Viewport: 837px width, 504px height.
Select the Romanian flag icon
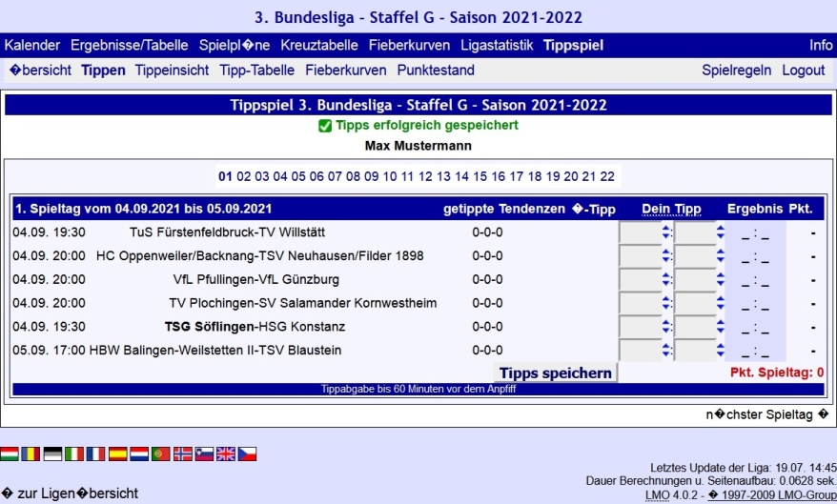tap(31, 454)
